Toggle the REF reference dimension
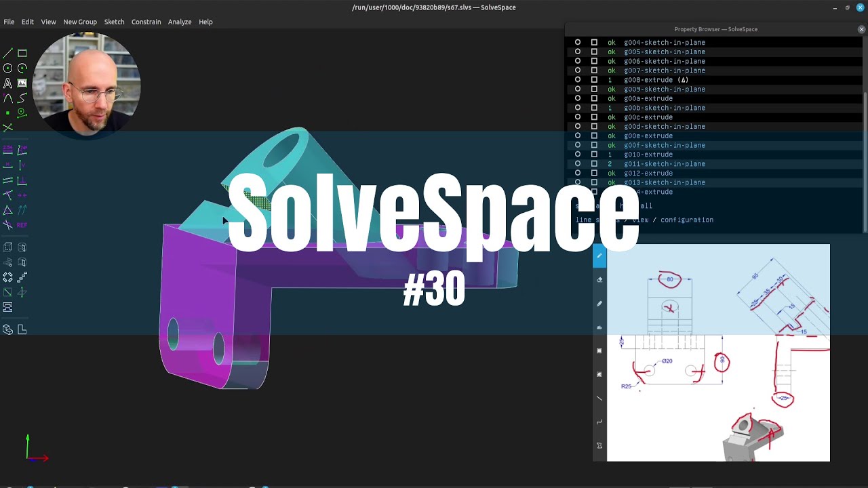 pos(22,224)
